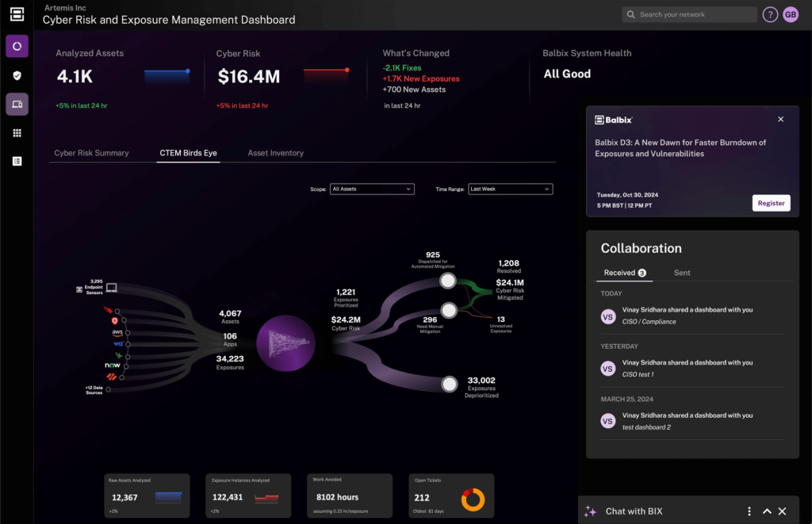
Task: Click the GB user avatar in the top right
Action: [791, 14]
